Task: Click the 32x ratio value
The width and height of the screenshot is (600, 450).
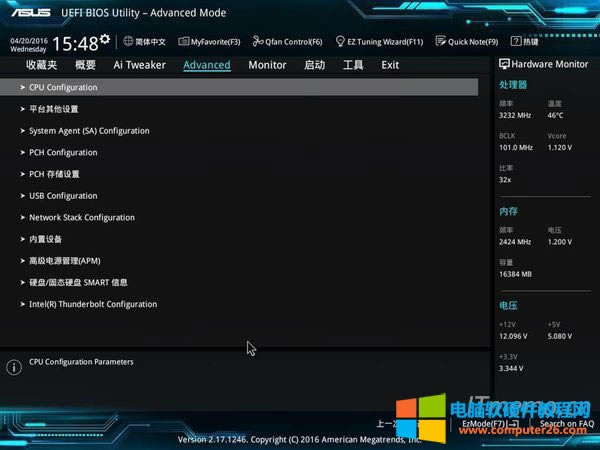Action: pyautogui.click(x=505, y=180)
